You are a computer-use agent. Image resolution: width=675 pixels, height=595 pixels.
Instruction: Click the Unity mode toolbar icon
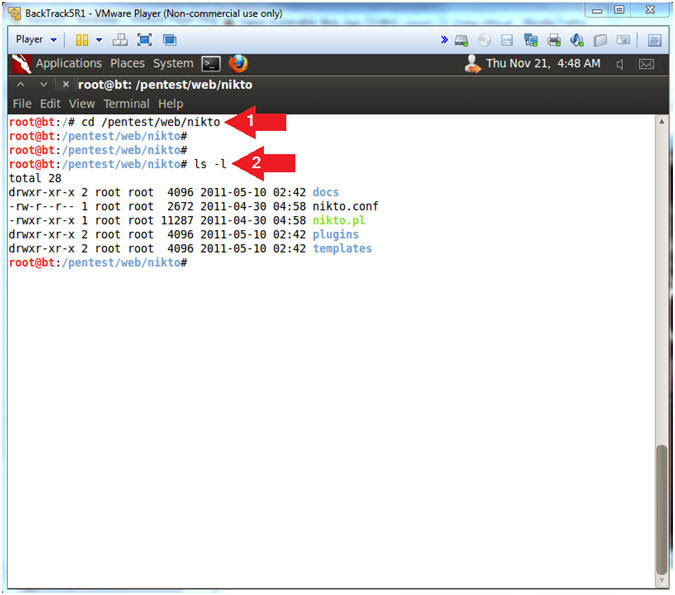point(170,40)
